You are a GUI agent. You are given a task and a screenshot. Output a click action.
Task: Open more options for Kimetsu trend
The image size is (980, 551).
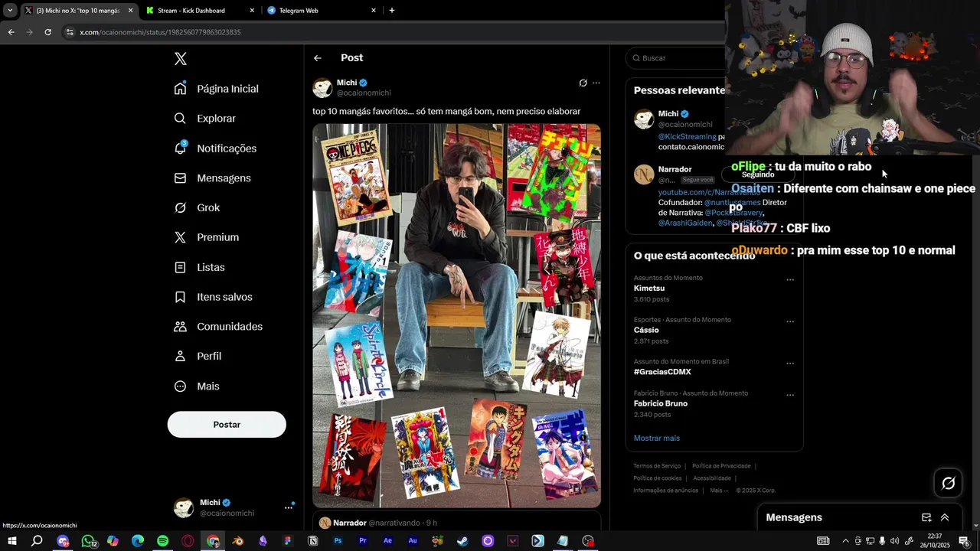(790, 280)
